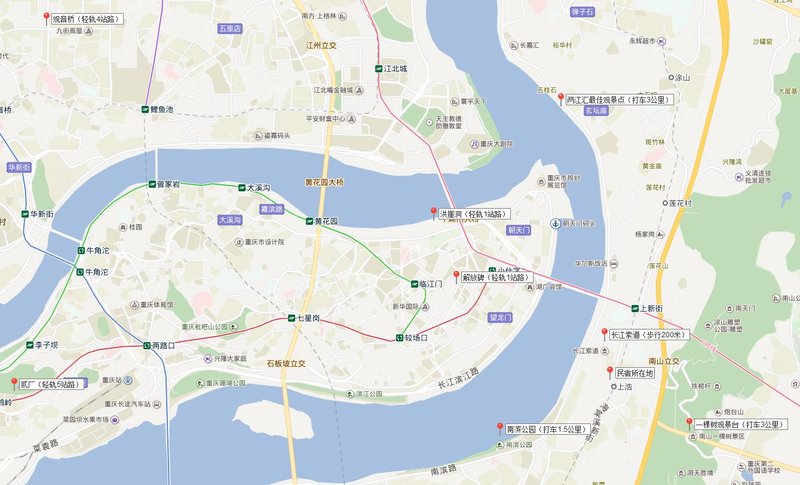The height and width of the screenshot is (485, 800).
Task: Click the 朝天门码头 anchor icon
Action: [555, 223]
